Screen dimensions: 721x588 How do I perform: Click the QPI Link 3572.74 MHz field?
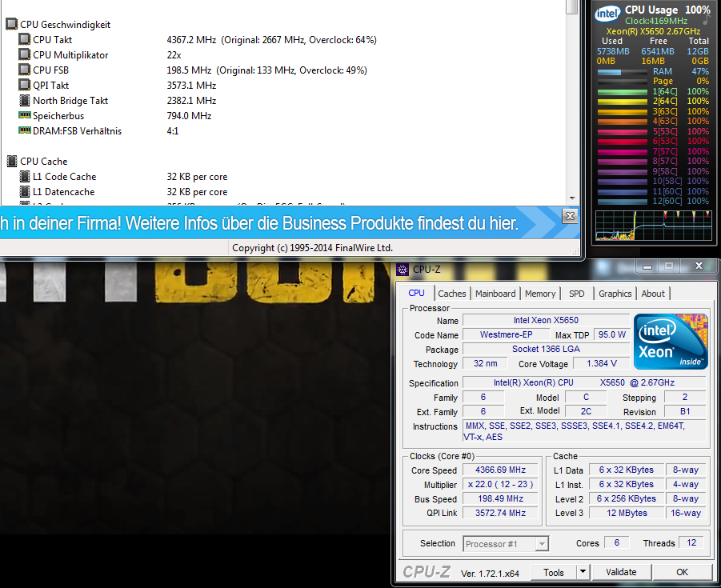pos(500,513)
